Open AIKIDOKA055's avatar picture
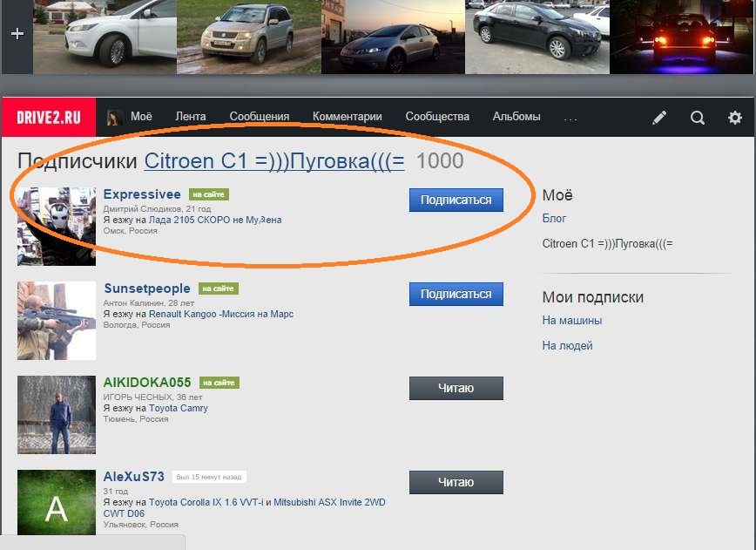756x550 pixels. pos(57,414)
